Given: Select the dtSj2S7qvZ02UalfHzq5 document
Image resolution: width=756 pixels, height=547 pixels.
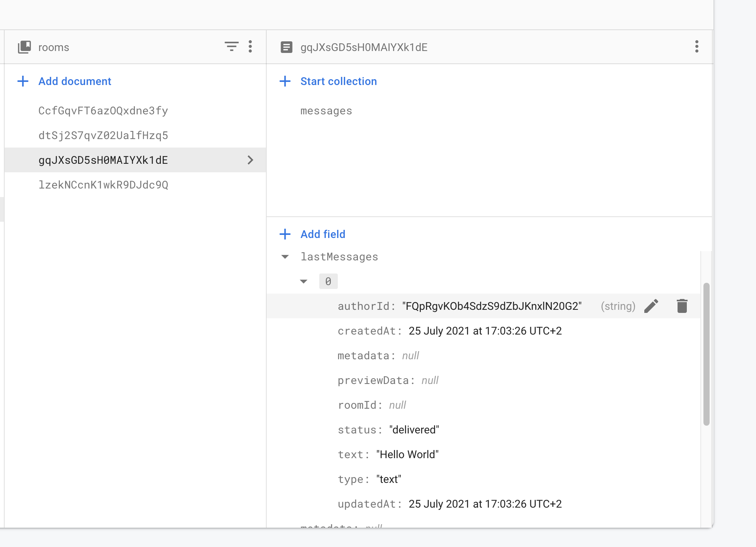Looking at the screenshot, I should click(103, 135).
